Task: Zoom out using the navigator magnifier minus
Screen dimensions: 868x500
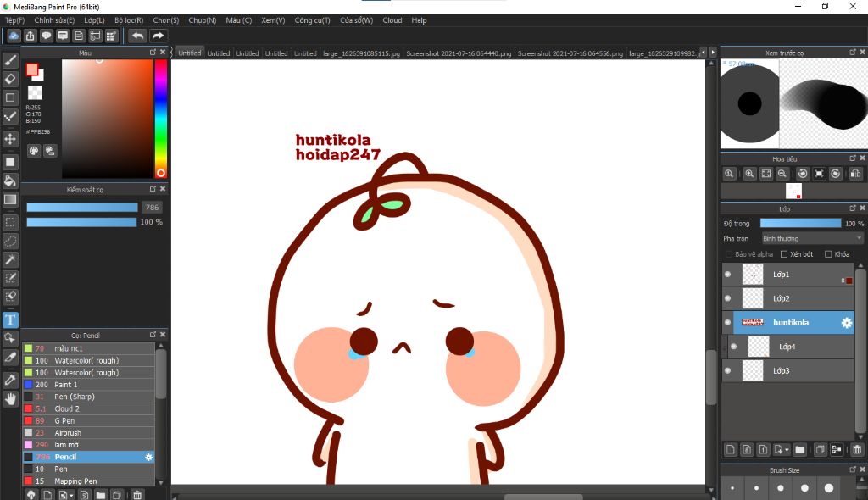Action: pyautogui.click(x=782, y=174)
